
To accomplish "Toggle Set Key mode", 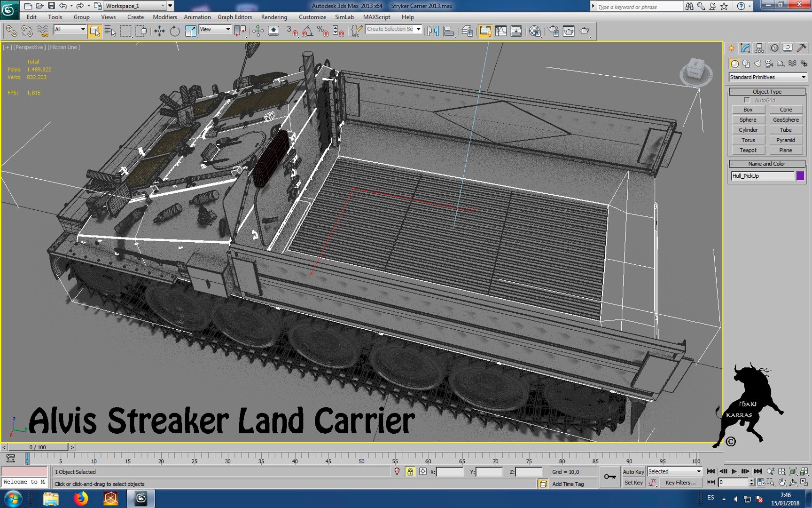I will pos(633,483).
